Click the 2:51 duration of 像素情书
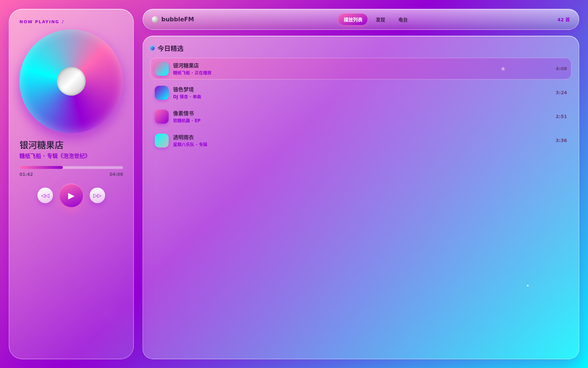The image size is (588, 368). pyautogui.click(x=561, y=117)
